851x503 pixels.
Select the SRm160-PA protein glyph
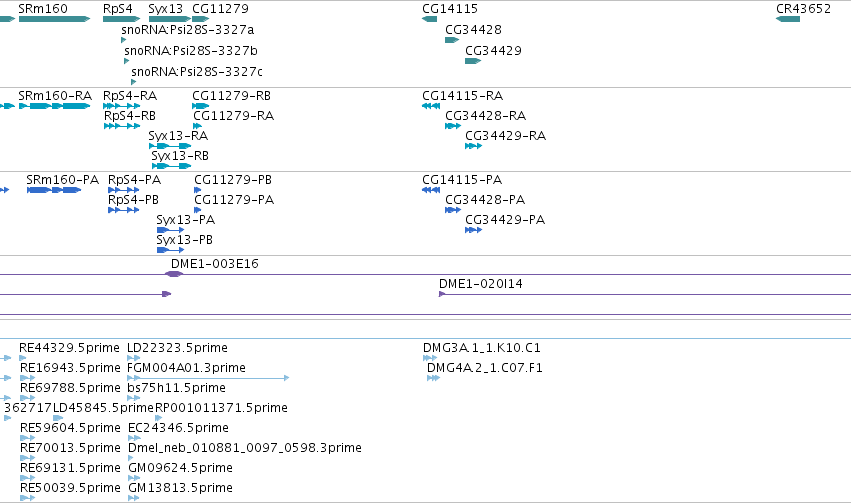54,190
